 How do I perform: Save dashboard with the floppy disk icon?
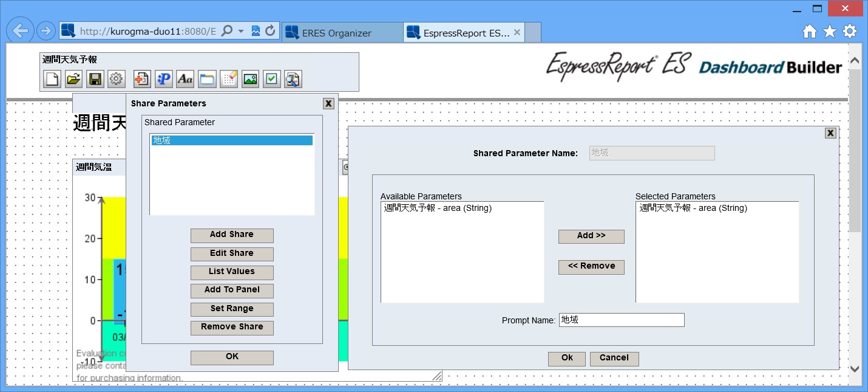(x=95, y=79)
